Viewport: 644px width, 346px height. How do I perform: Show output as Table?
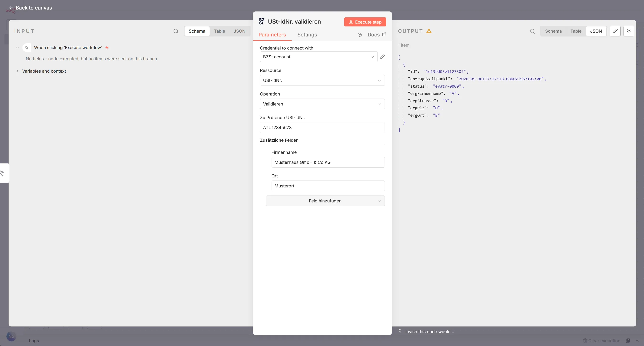[x=576, y=31]
